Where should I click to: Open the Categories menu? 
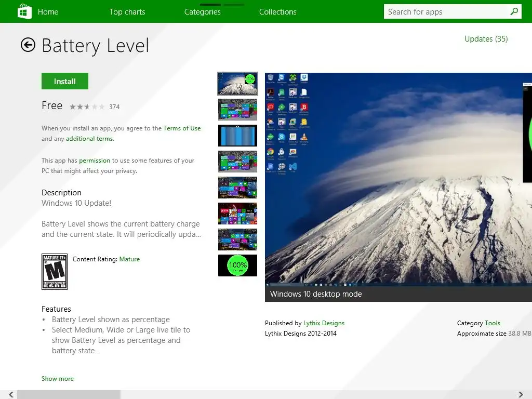point(203,12)
